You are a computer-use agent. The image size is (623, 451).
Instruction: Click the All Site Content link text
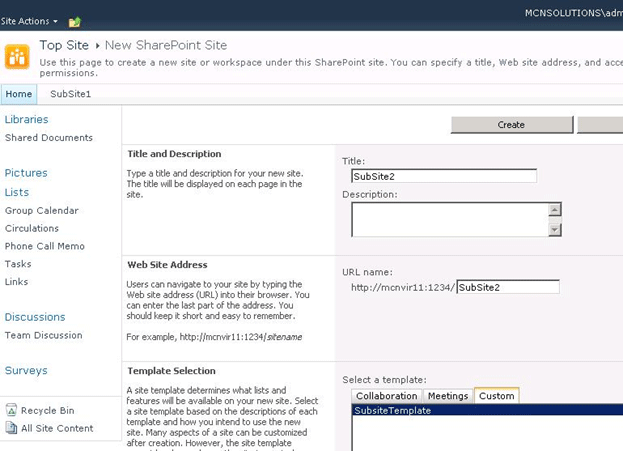tap(57, 428)
